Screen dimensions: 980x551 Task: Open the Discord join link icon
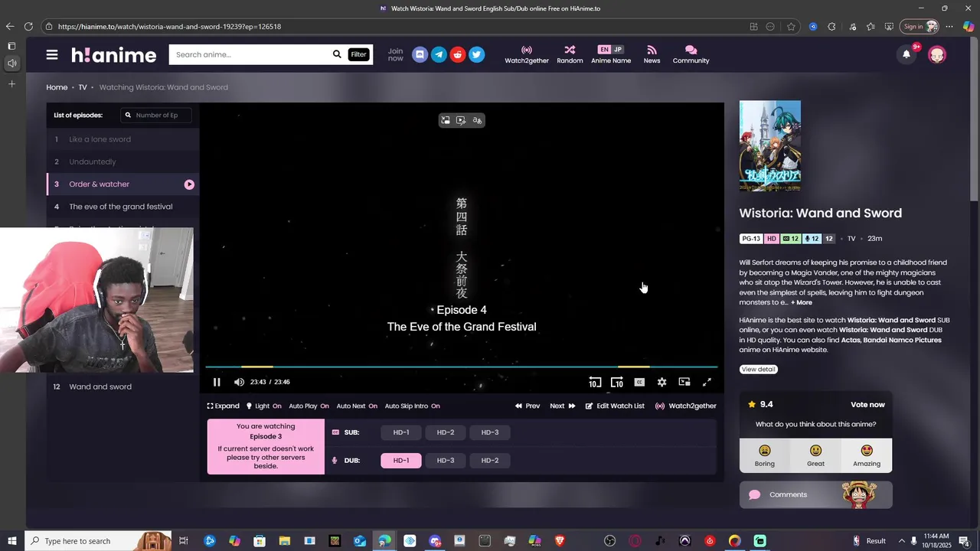(x=420, y=54)
